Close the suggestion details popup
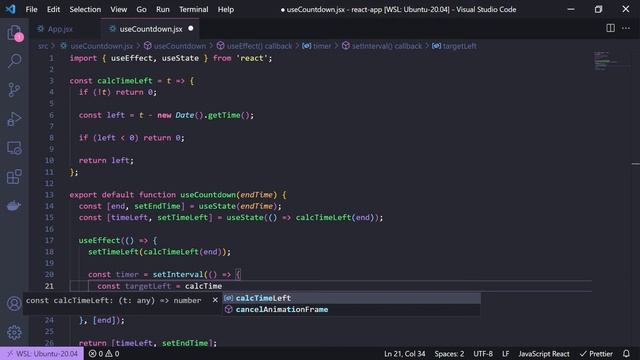 [x=215, y=300]
